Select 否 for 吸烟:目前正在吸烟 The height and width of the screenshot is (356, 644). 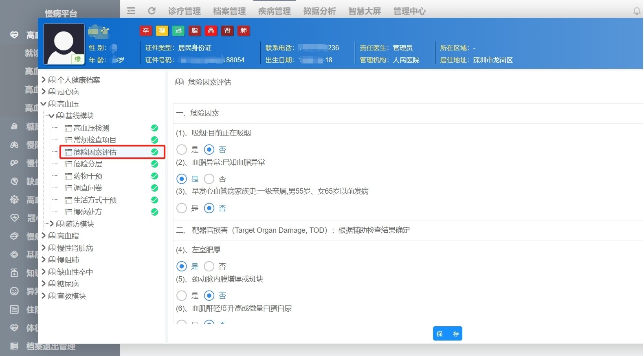click(x=209, y=150)
